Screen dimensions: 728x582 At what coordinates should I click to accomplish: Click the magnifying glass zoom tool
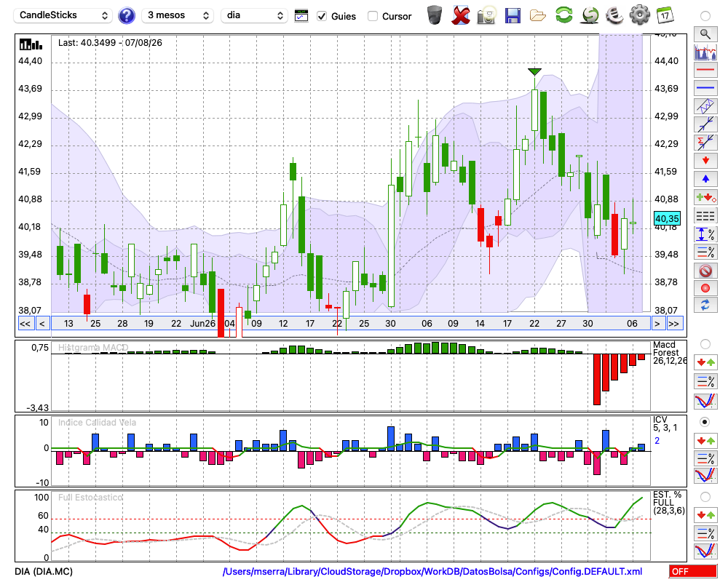pyautogui.click(x=705, y=34)
